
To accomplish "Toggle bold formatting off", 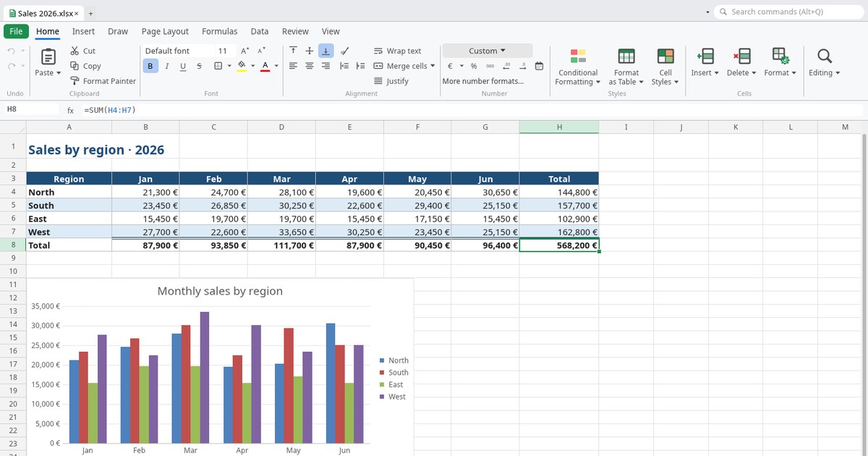I will click(x=150, y=66).
